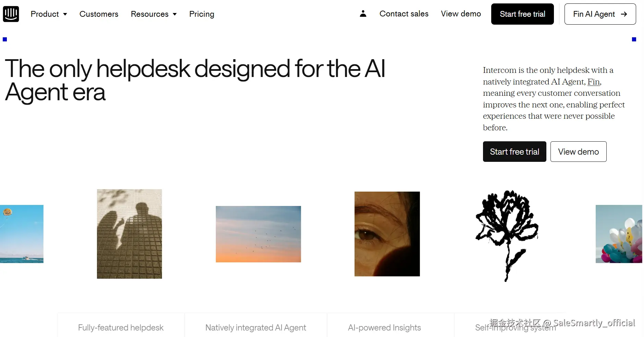This screenshot has width=644, height=337.
Task: Click the Intercom logo icon
Action: pyautogui.click(x=11, y=14)
